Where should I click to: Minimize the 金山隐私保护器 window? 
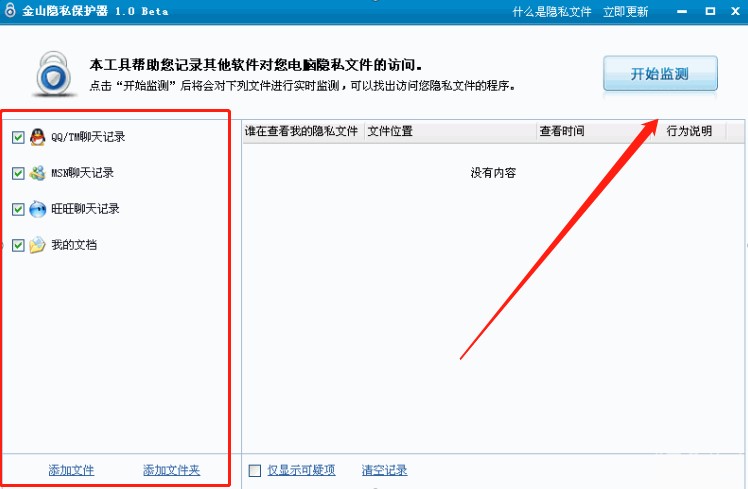tap(682, 11)
